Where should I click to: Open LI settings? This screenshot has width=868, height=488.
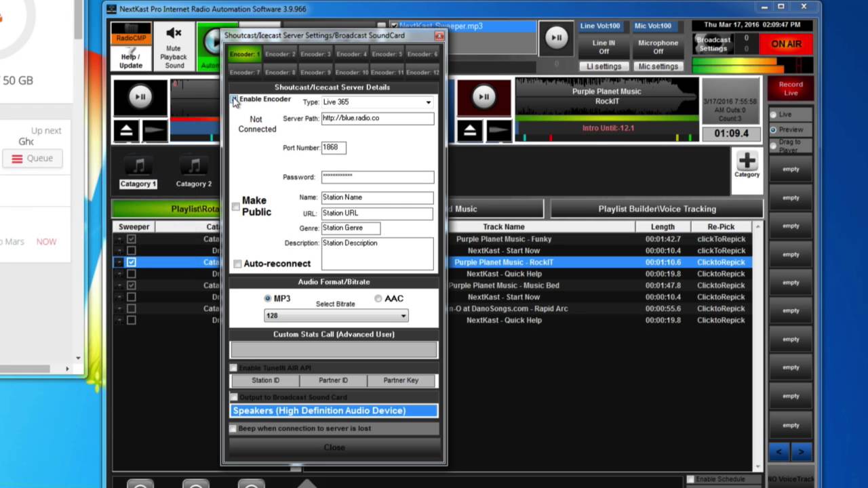604,66
